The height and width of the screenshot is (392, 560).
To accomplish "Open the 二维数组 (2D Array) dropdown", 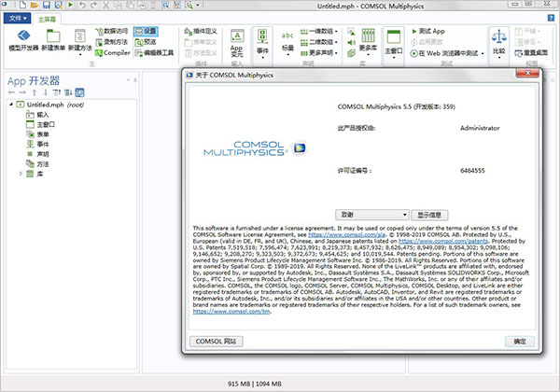I will tap(318, 42).
